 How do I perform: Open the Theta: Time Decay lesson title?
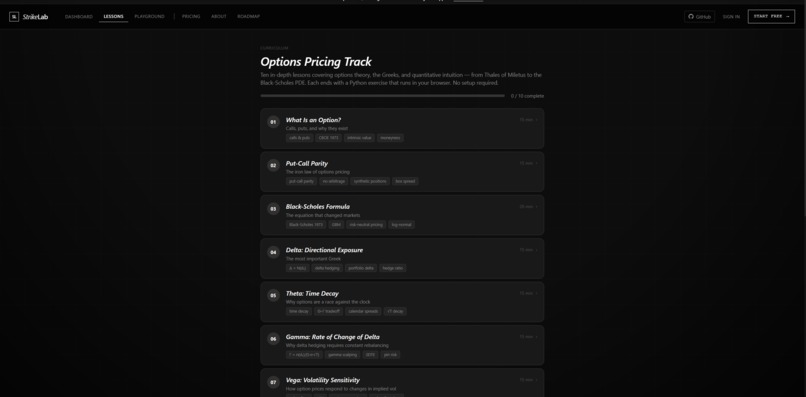tap(312, 294)
